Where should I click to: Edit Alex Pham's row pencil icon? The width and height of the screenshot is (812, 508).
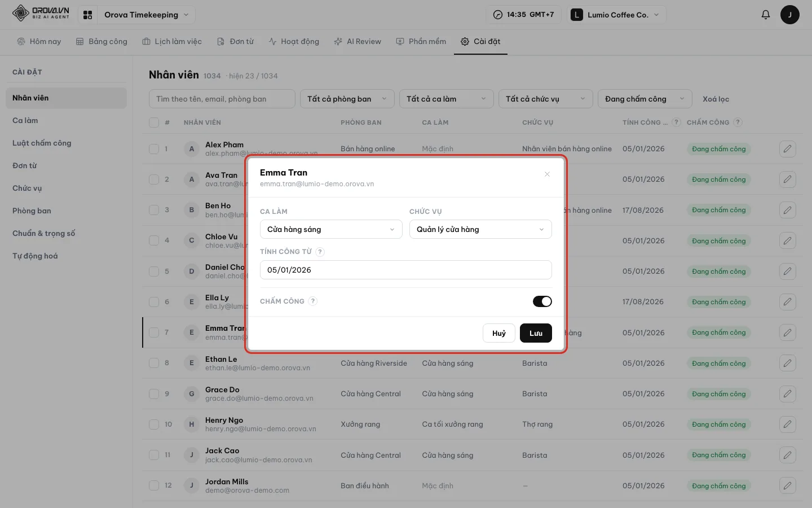pos(787,149)
